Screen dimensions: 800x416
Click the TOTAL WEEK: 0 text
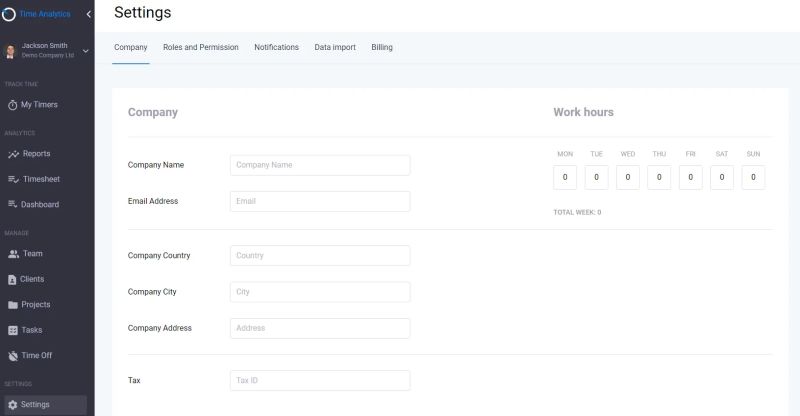pyautogui.click(x=577, y=212)
